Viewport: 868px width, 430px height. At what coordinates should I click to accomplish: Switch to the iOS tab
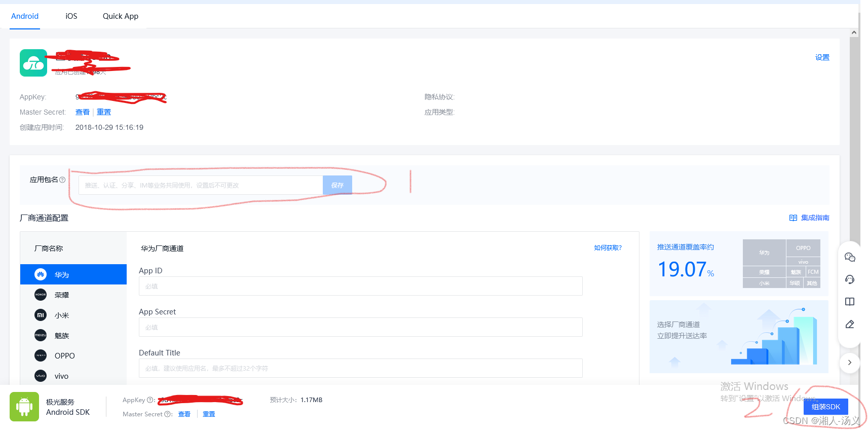pos(71,16)
